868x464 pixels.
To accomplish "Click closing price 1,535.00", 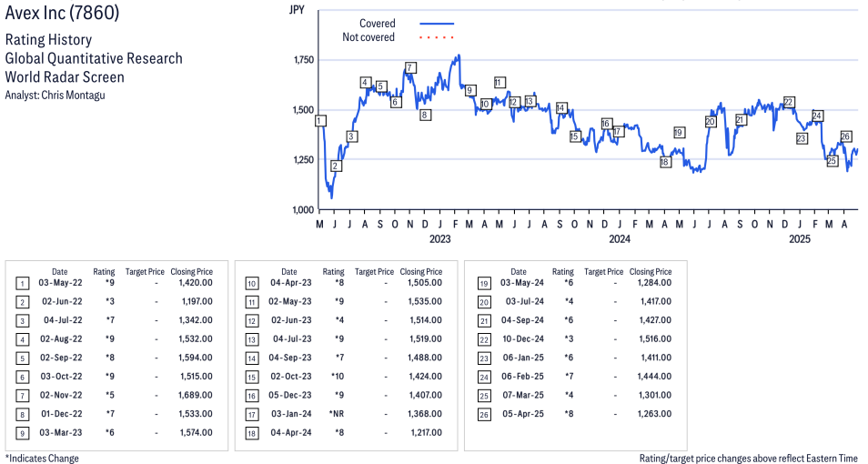I will coord(426,302).
